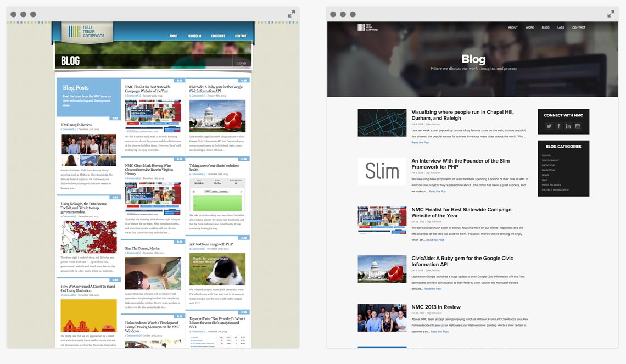Click right-window team photo thumbnail for 2013 Review
Image resolution: width=626 pixels, height=364 pixels.
click(382, 318)
